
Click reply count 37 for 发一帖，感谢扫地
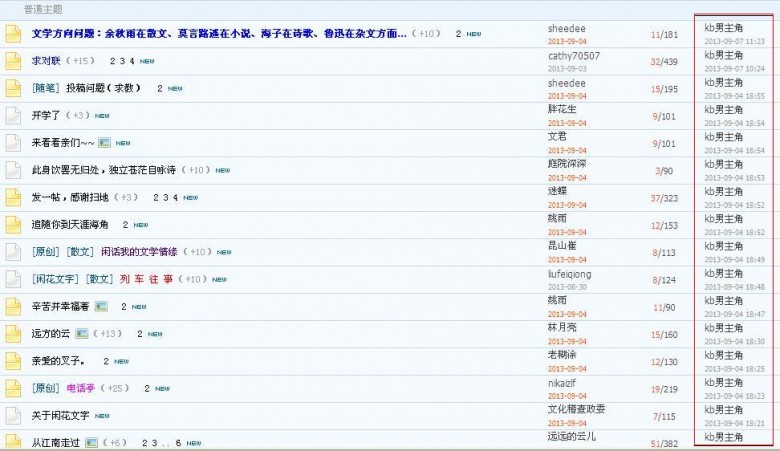point(656,198)
